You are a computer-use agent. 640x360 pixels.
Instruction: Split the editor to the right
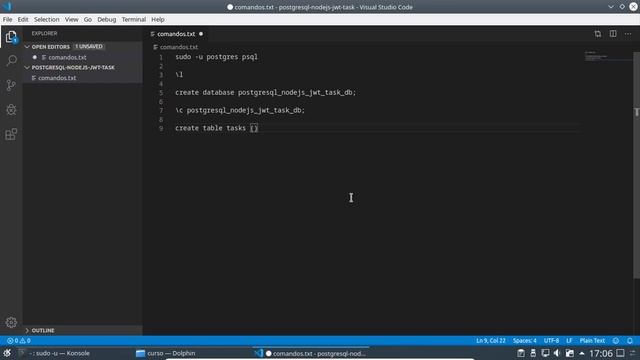click(613, 34)
